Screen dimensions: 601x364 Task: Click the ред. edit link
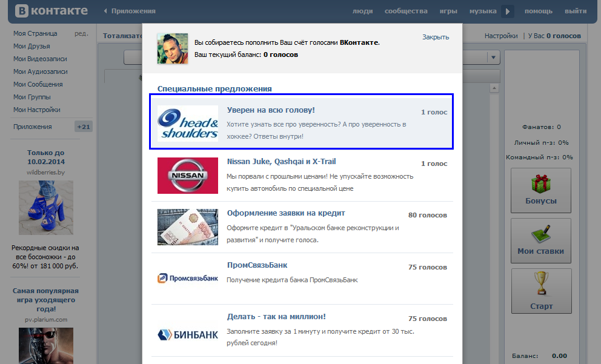pyautogui.click(x=81, y=33)
